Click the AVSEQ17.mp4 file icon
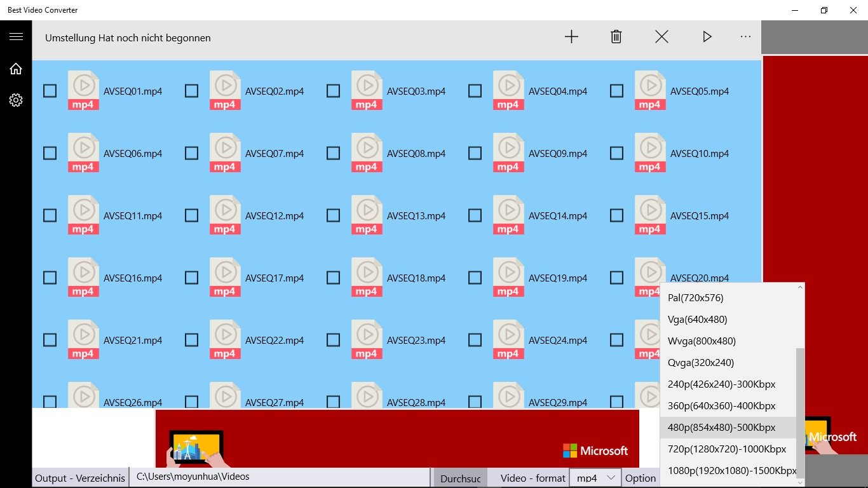 pyautogui.click(x=225, y=277)
